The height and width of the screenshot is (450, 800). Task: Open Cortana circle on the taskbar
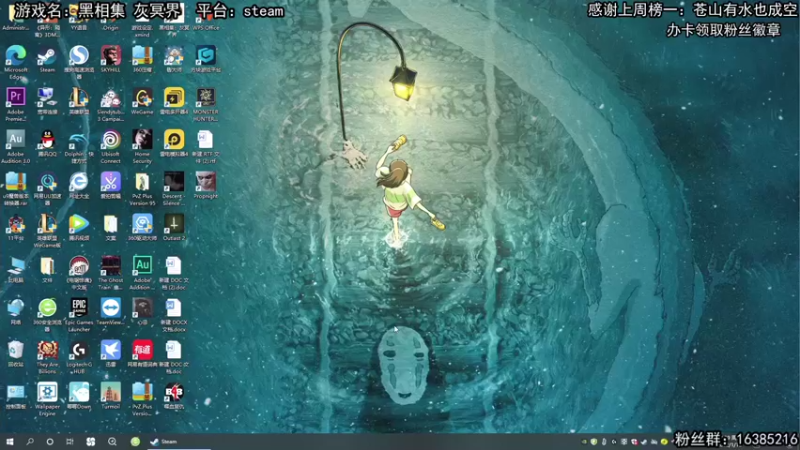(x=49, y=441)
